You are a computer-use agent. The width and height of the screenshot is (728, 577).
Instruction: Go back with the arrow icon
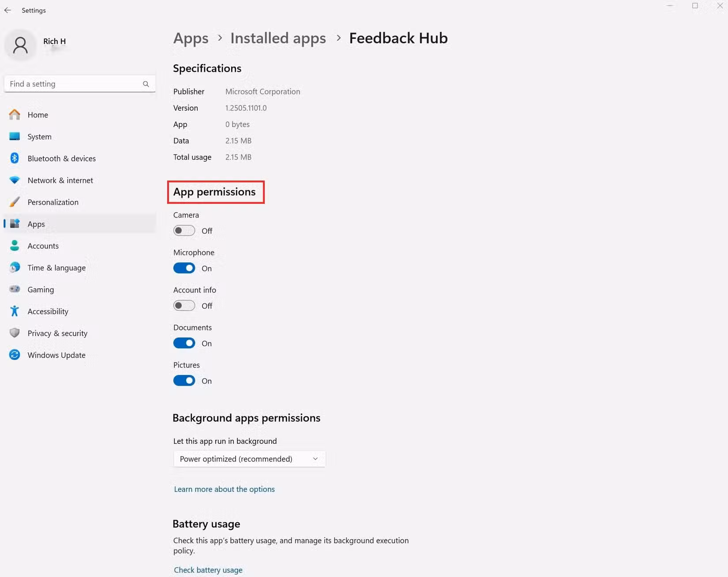point(8,10)
